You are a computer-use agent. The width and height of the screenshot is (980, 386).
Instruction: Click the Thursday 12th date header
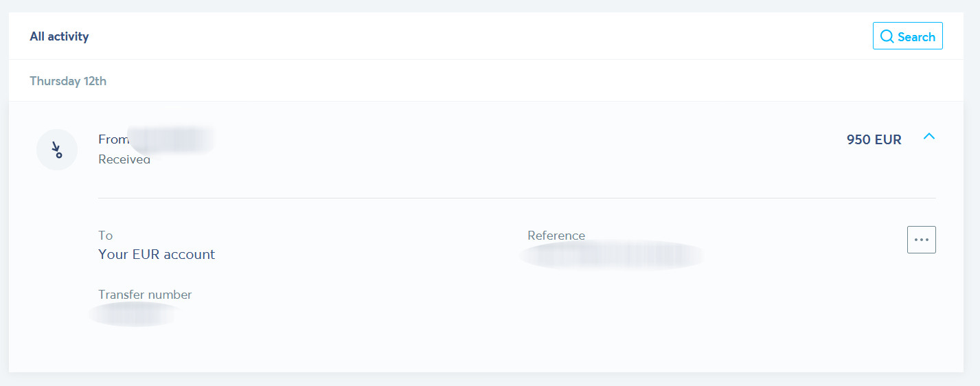coord(68,81)
